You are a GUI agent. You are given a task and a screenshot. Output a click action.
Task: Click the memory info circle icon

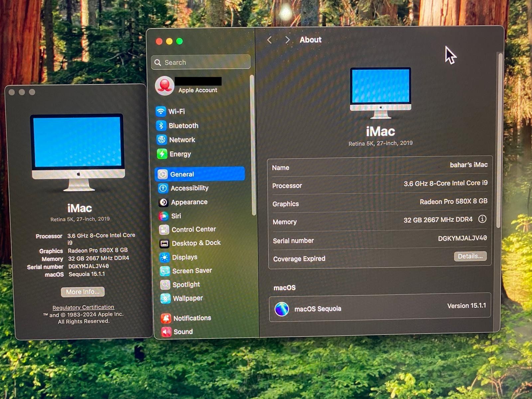[482, 219]
